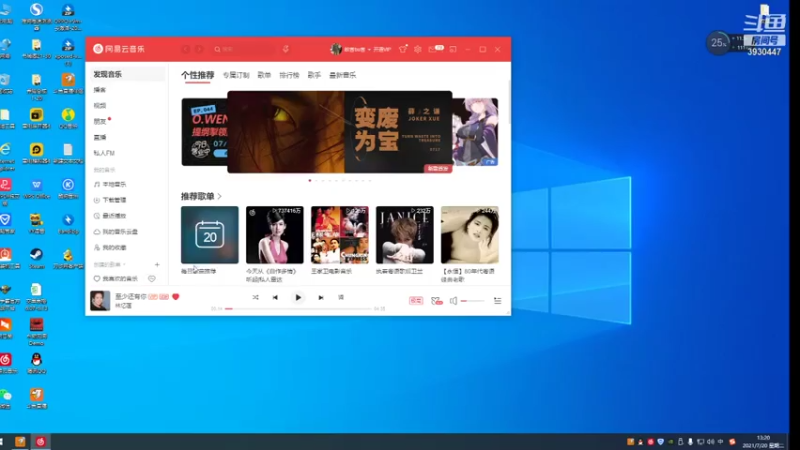800x450 pixels.
Task: Open my liked music playlist
Action: click(x=116, y=279)
